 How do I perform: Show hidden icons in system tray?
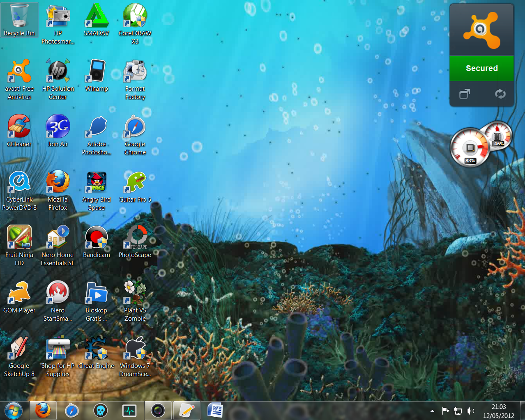[432, 411]
